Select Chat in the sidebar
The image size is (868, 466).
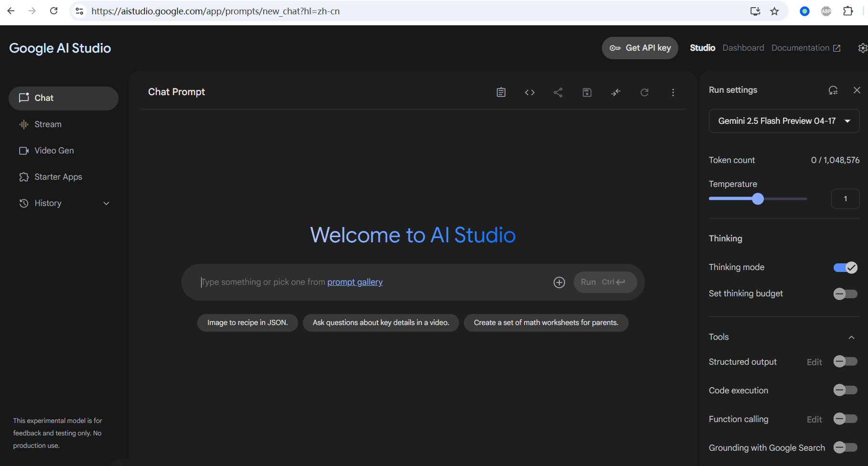[64, 98]
